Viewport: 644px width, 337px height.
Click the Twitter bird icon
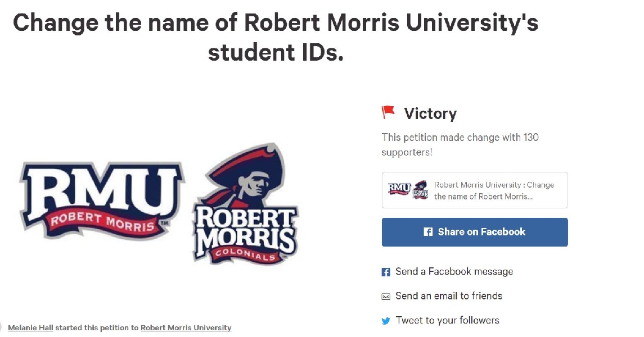(x=386, y=321)
